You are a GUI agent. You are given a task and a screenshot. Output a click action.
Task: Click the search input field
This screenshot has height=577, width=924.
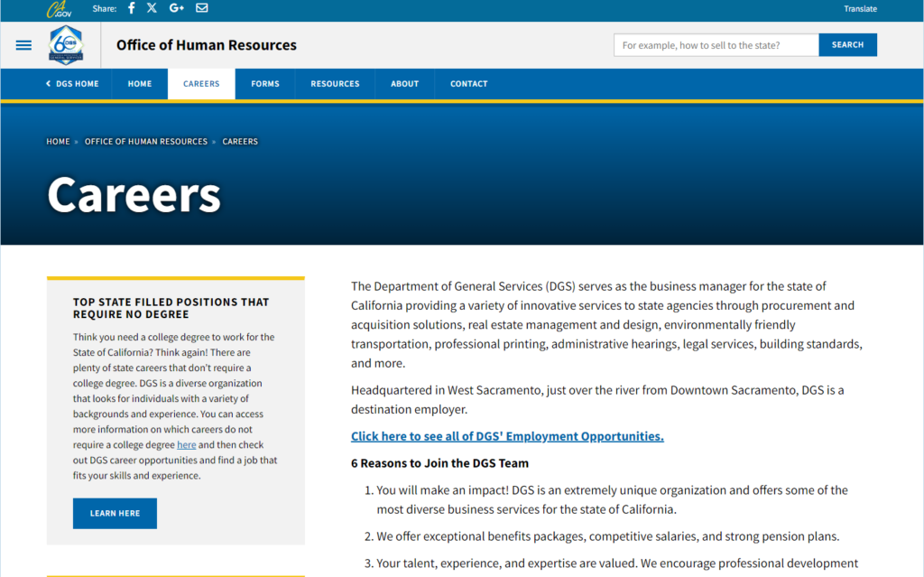click(716, 45)
